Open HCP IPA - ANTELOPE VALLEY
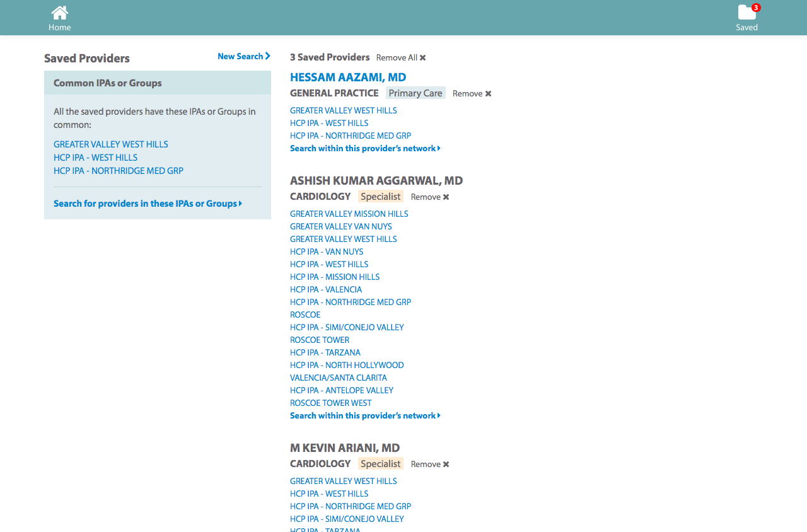The image size is (807, 532). click(341, 390)
